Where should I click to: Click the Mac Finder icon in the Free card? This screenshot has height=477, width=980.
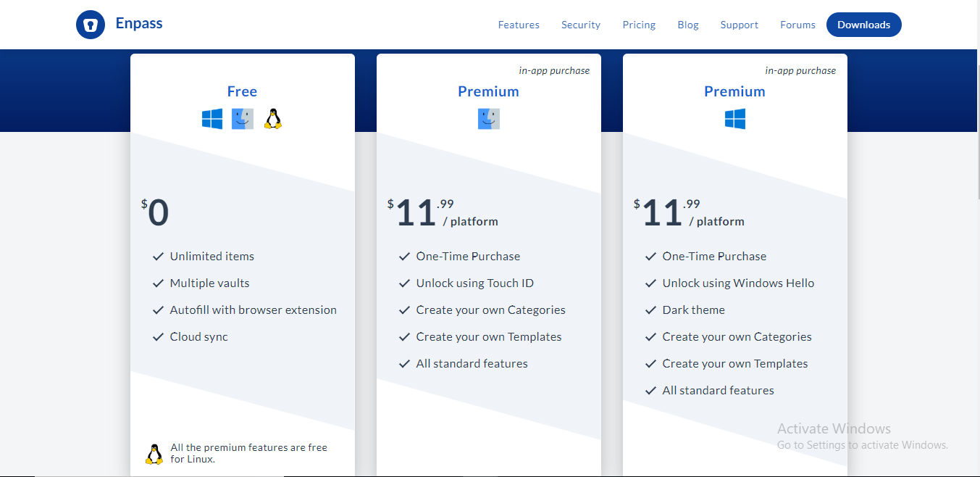pos(243,119)
